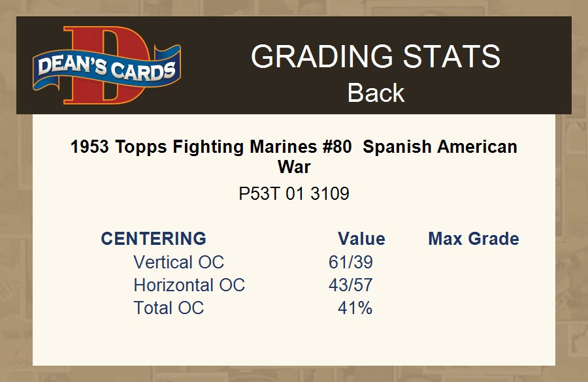Click the word War in title
The width and height of the screenshot is (588, 382).
point(294,167)
